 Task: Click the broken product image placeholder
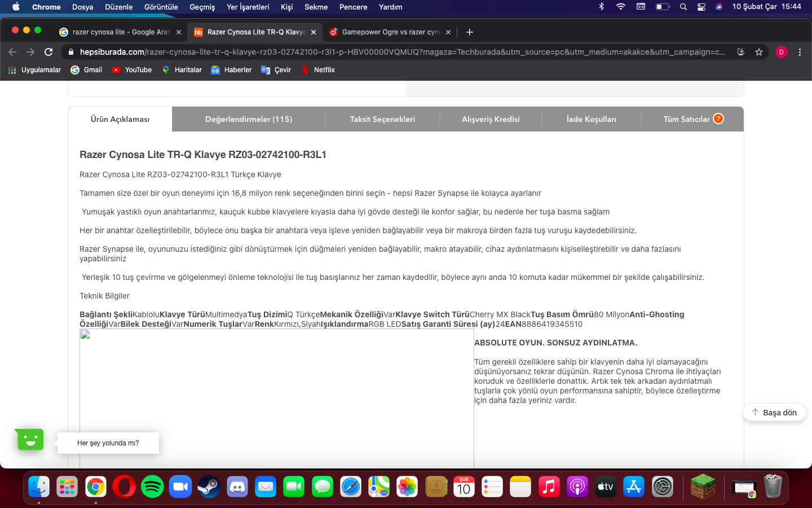click(276, 398)
